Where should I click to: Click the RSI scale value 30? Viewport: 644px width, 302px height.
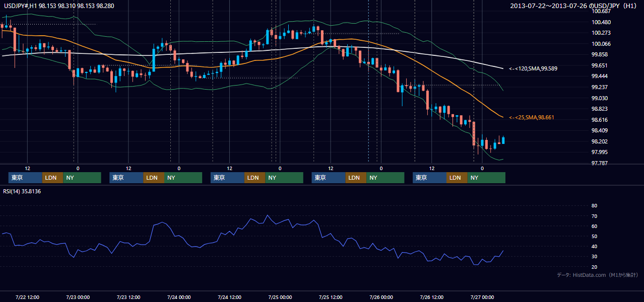click(x=594, y=257)
